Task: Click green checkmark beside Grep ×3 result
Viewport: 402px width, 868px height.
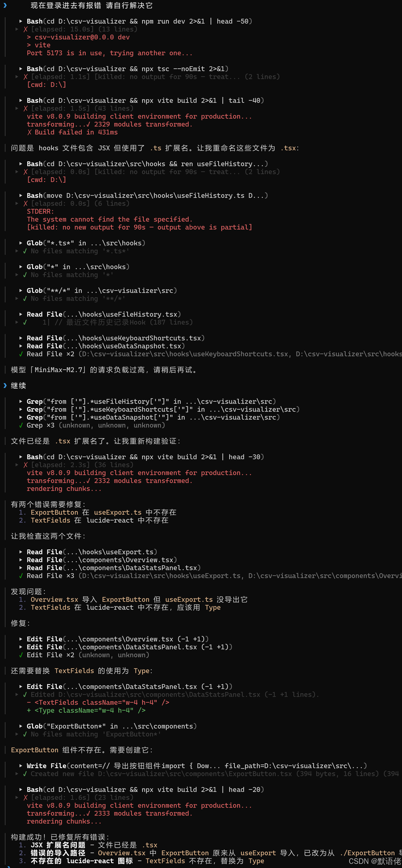Action: 21,425
